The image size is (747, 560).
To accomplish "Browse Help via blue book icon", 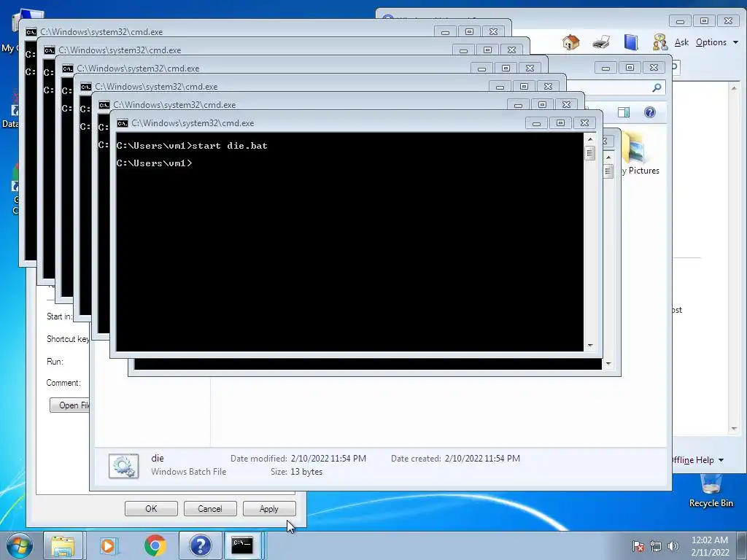I will coord(631,42).
